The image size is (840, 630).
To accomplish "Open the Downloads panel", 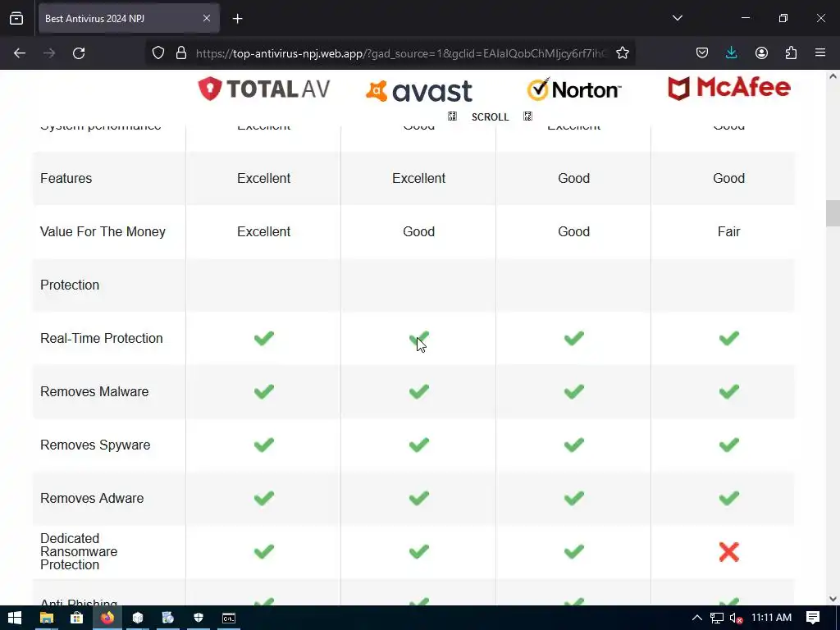I will pos(731,53).
